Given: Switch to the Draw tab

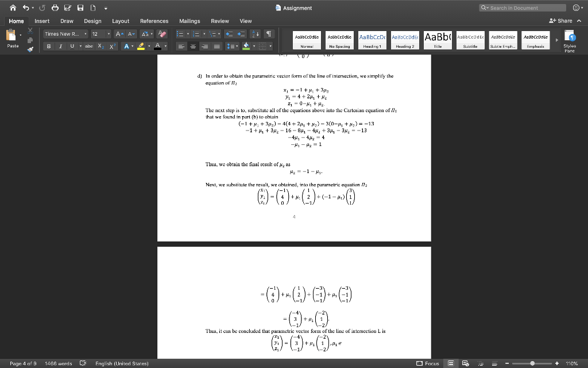Looking at the screenshot, I should coord(67,21).
